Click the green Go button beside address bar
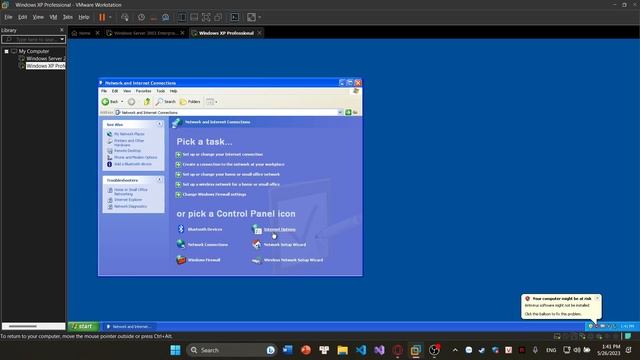This screenshot has width=640, height=360. pyautogui.click(x=348, y=112)
